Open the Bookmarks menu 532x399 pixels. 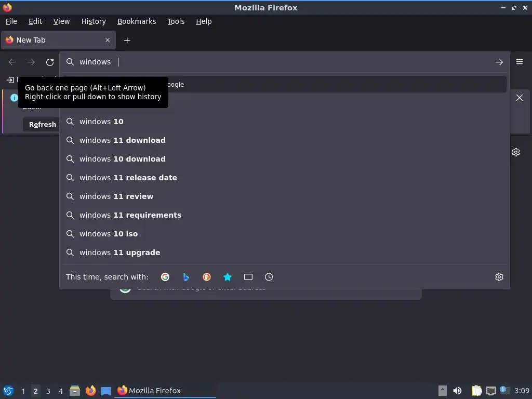click(137, 21)
